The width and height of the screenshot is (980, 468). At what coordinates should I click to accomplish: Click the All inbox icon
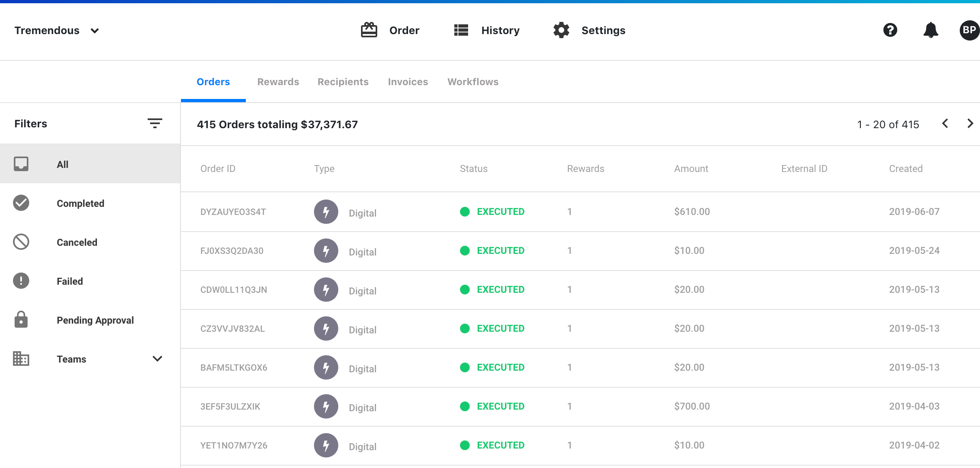click(x=21, y=164)
